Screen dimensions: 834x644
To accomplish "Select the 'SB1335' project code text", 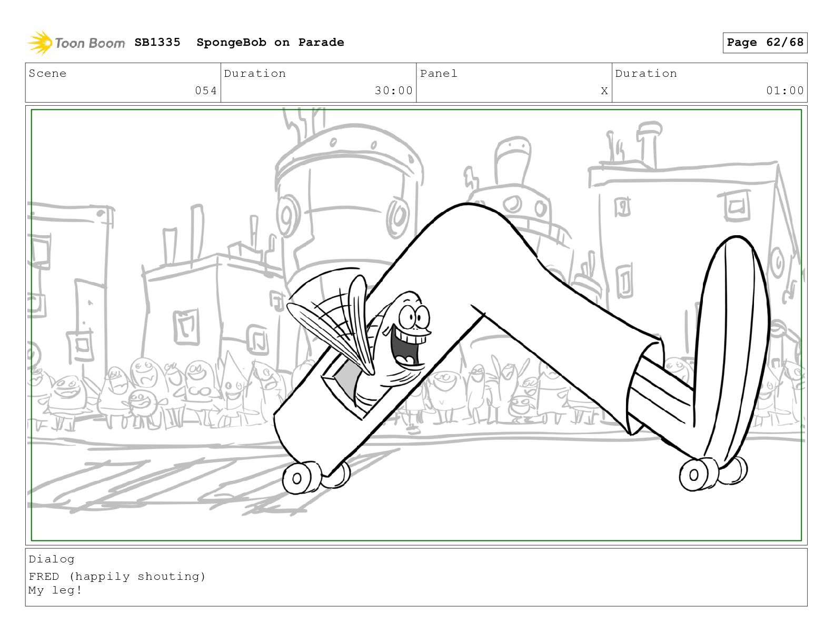I will [x=157, y=42].
